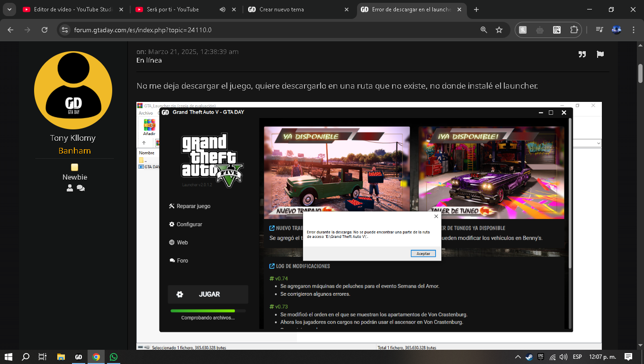Click the report post flag icon
The image size is (644, 364).
click(x=600, y=55)
